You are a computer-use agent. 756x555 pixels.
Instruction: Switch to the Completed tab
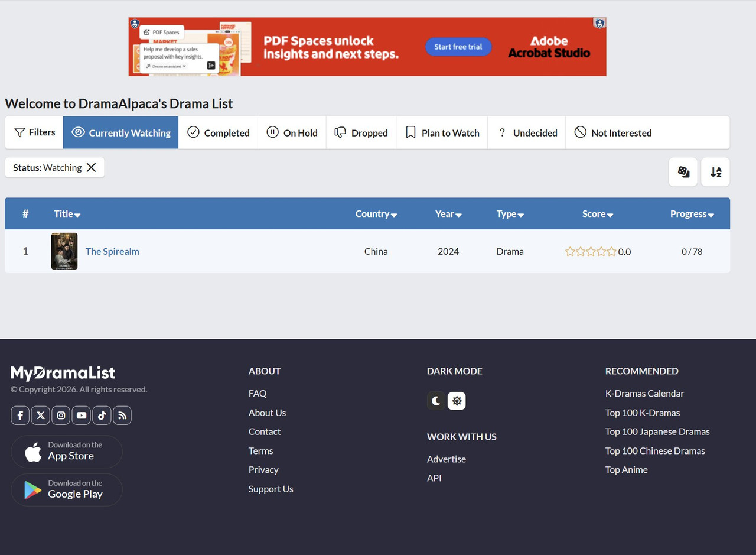pyautogui.click(x=218, y=132)
